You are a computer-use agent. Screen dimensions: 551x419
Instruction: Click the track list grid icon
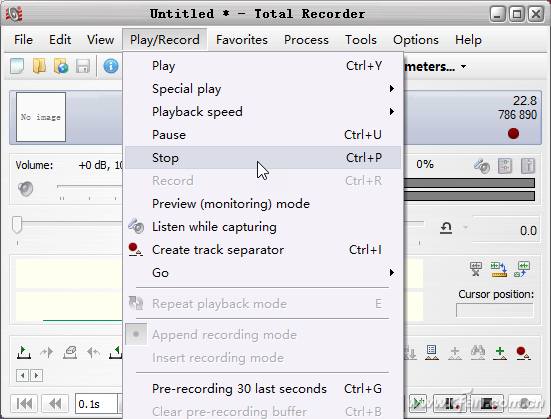click(432, 352)
